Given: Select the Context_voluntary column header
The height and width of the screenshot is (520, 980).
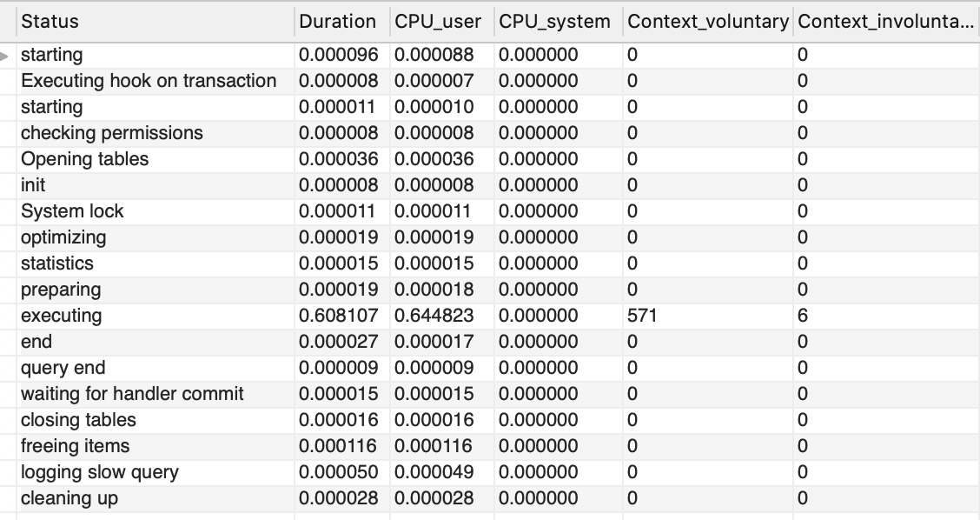Looking at the screenshot, I should point(707,22).
